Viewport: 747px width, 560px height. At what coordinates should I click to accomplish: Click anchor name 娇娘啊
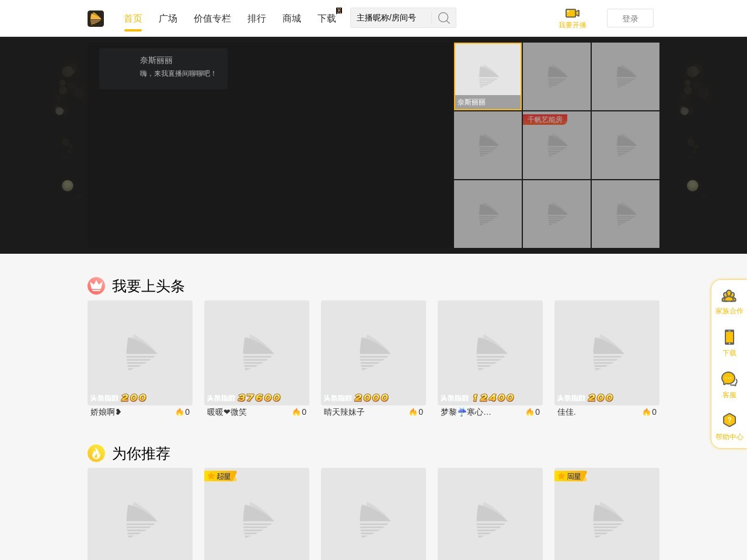point(106,412)
